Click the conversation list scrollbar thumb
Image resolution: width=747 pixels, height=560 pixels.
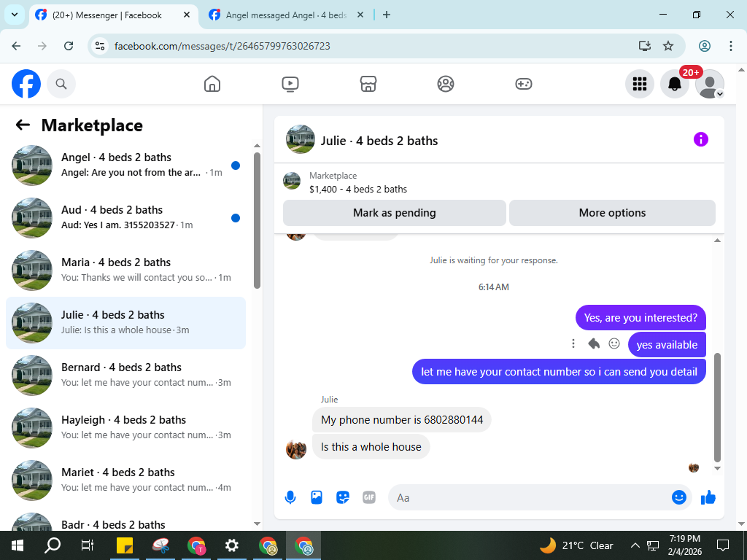[x=258, y=220]
